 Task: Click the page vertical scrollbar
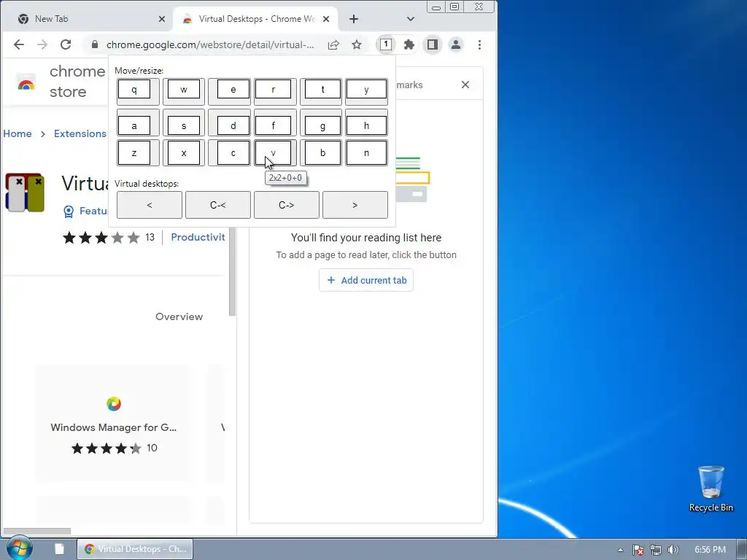(233, 271)
